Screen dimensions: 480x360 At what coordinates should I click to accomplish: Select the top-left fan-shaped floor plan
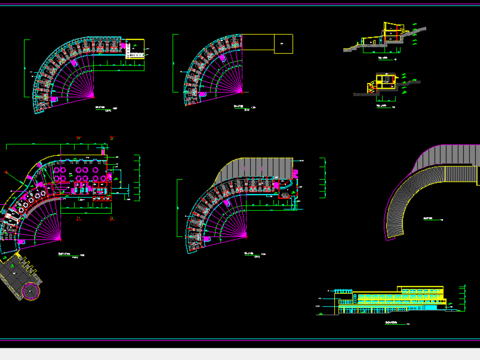coord(88,75)
